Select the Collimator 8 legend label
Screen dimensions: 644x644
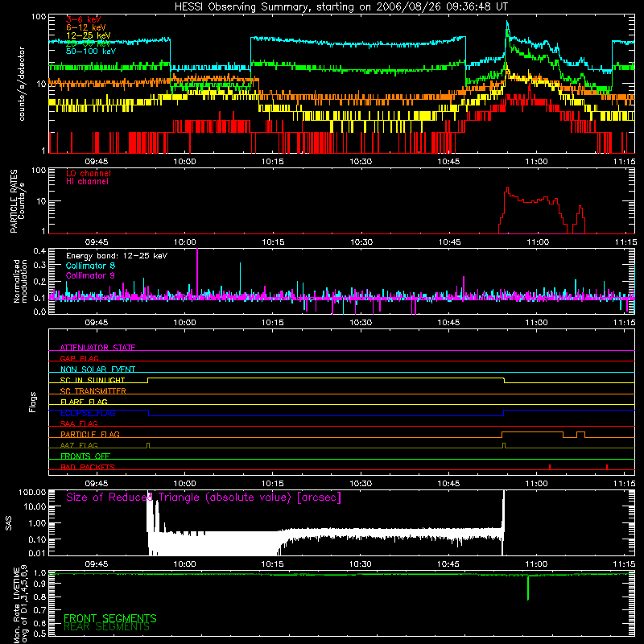(90, 266)
